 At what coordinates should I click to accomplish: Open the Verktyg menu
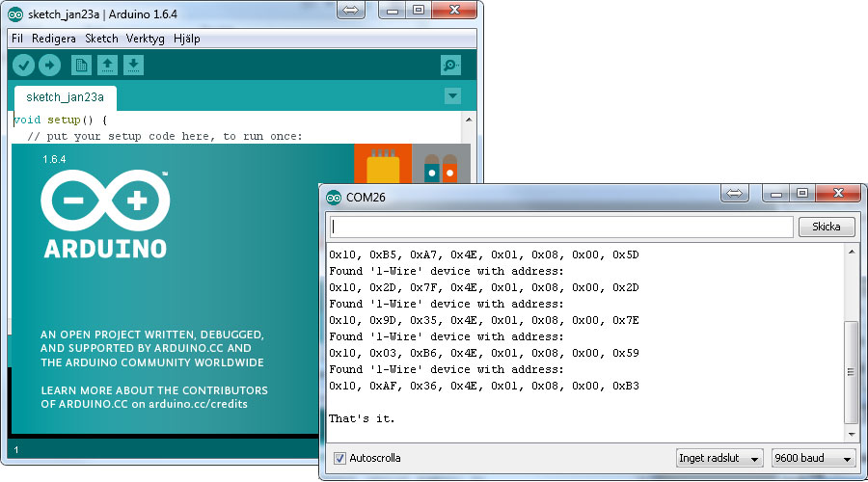145,39
